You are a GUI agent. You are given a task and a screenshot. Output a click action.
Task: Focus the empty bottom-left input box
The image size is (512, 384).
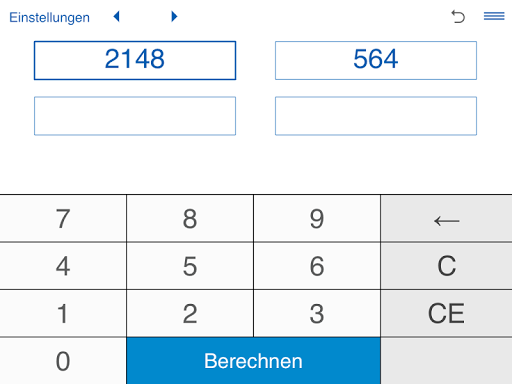pyautogui.click(x=135, y=116)
